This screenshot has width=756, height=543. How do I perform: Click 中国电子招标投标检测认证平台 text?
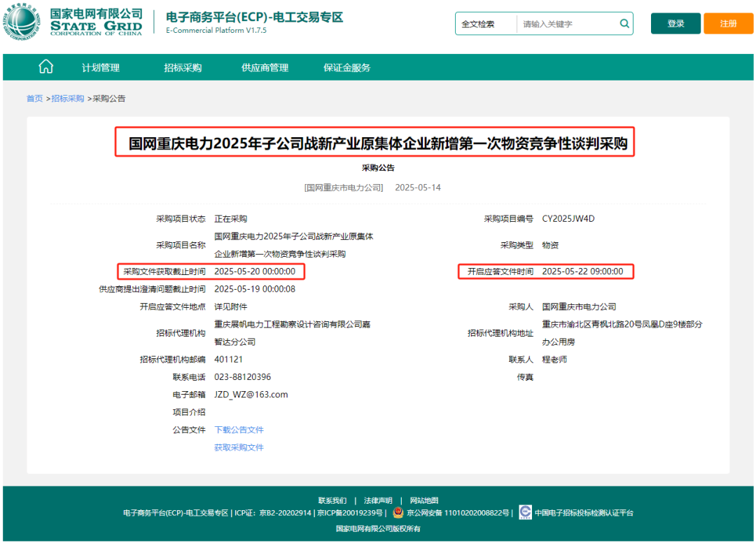pos(584,513)
